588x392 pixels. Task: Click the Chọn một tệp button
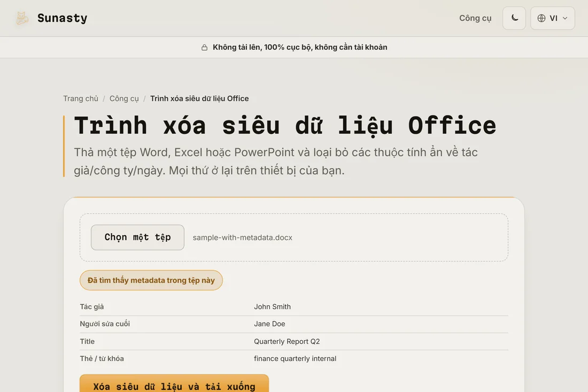click(137, 237)
